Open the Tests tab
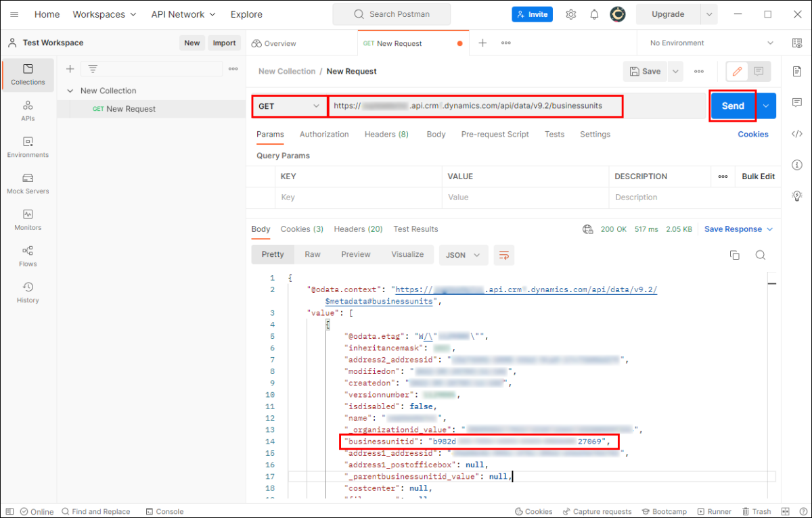This screenshot has width=812, height=518. pos(554,134)
